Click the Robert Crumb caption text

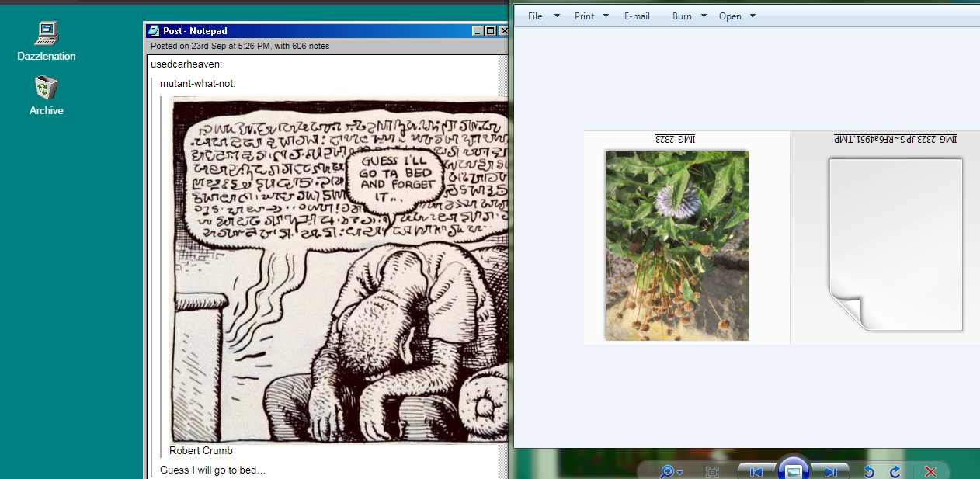click(x=201, y=450)
